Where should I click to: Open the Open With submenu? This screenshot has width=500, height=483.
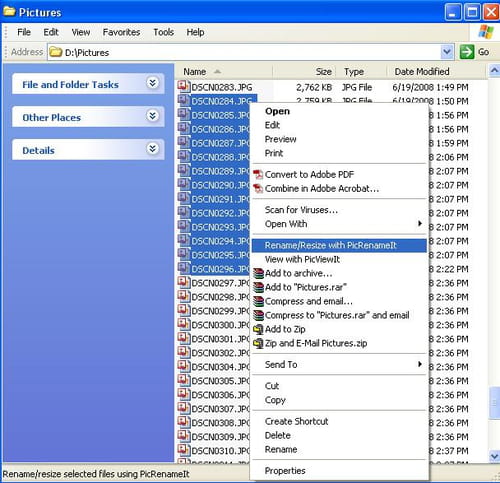click(x=339, y=224)
